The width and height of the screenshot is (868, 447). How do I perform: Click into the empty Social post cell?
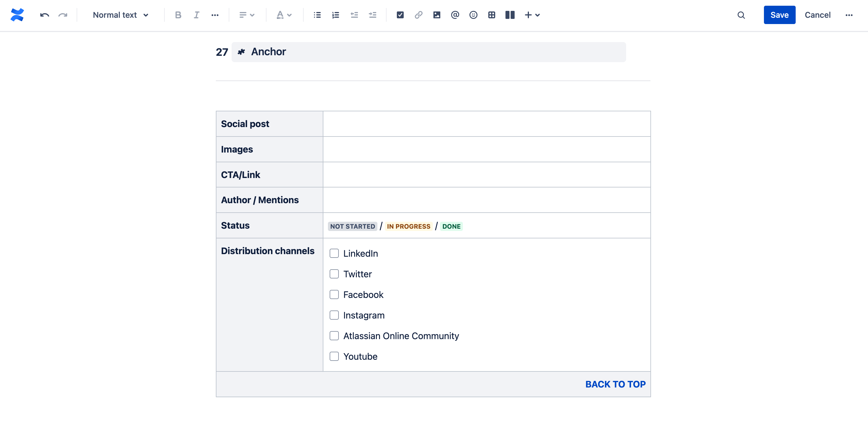tap(487, 124)
